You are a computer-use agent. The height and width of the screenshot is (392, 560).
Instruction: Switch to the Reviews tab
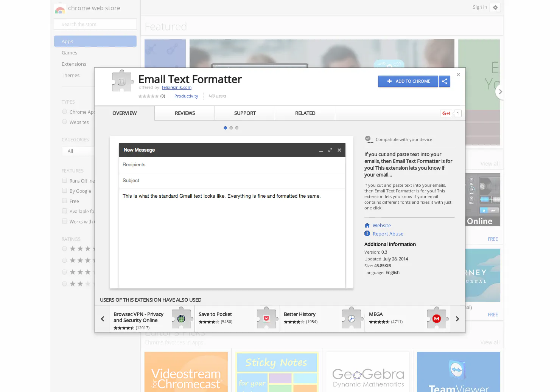tap(185, 113)
